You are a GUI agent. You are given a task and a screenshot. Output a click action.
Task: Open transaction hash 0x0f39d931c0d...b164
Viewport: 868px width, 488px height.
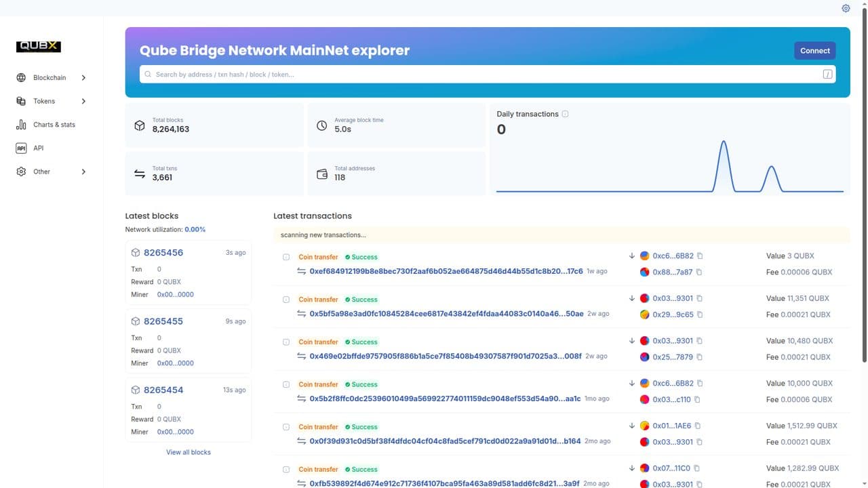coord(445,441)
